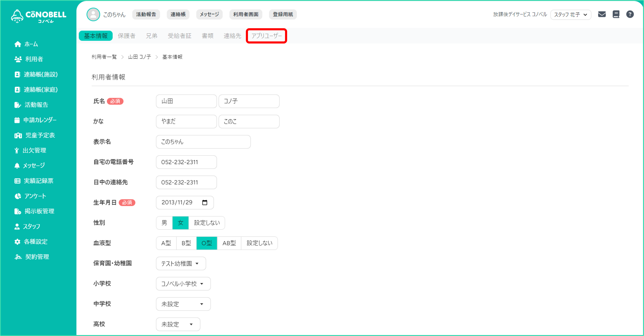Switch to アプリユーザー tab
This screenshot has width=644, height=336.
266,36
